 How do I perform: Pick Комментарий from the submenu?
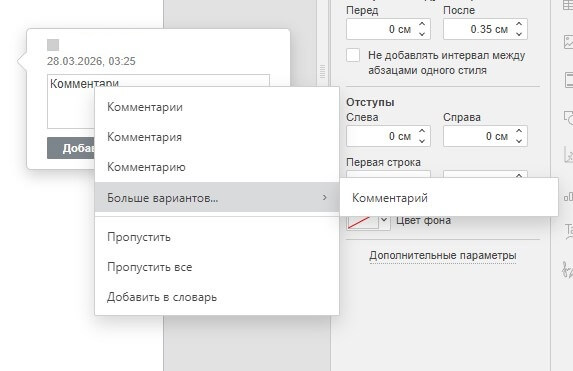coord(449,198)
